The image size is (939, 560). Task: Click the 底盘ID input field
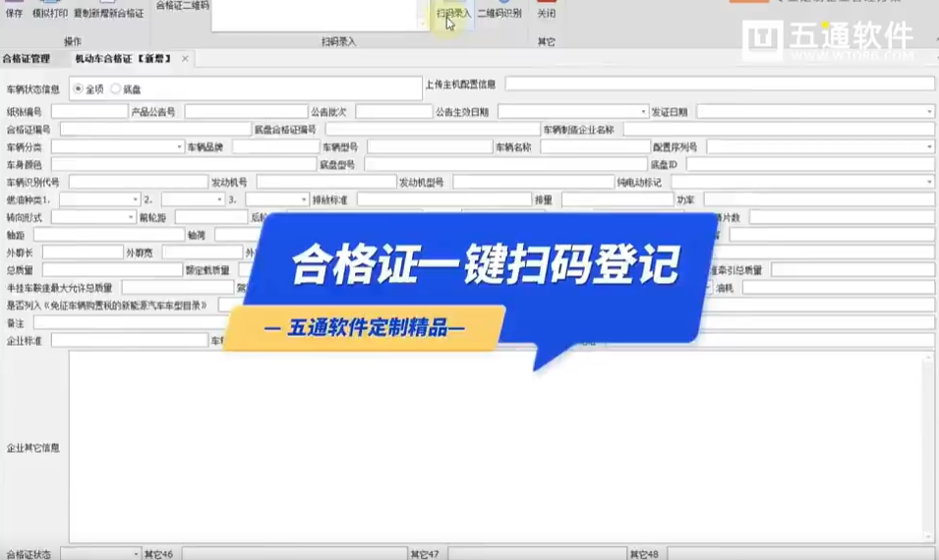pyautogui.click(x=810, y=164)
